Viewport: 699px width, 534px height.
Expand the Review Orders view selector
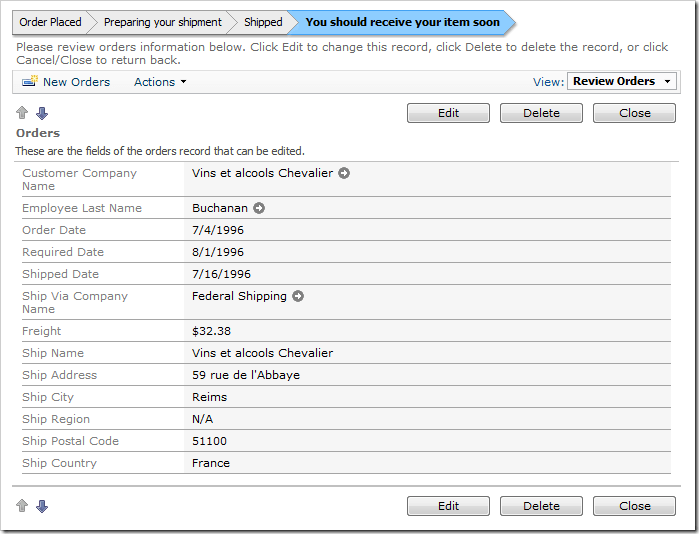[621, 81]
